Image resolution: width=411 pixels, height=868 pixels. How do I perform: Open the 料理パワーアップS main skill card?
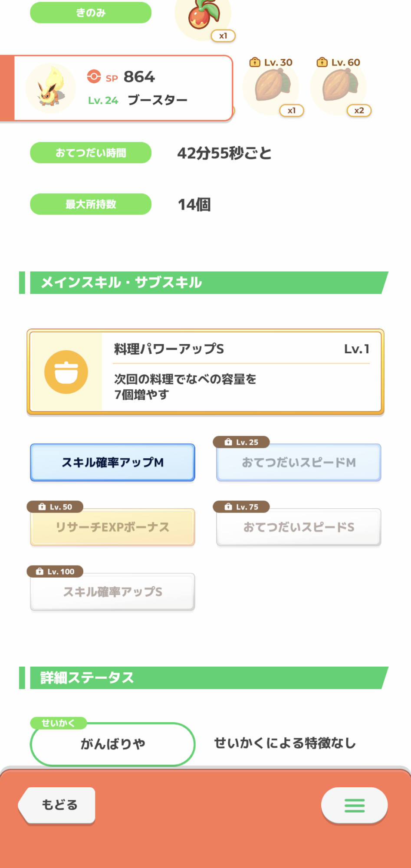pos(241,372)
